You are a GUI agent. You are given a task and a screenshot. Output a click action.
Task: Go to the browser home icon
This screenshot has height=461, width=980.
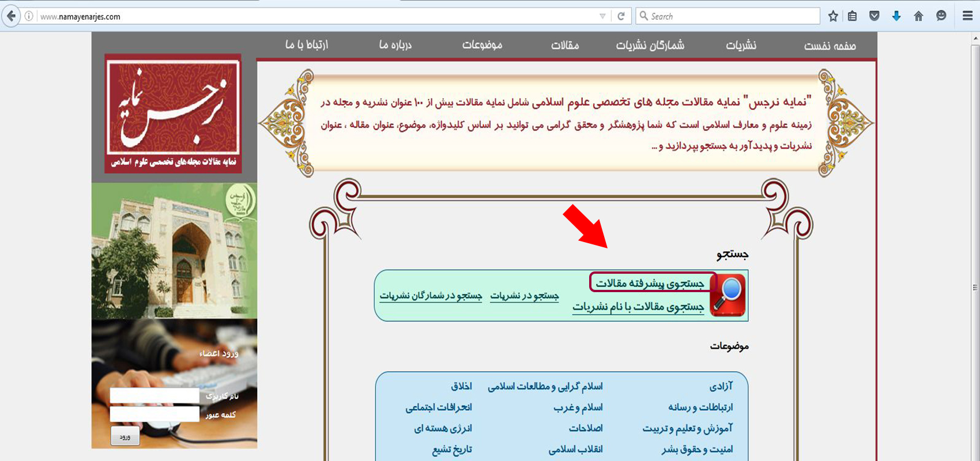pyautogui.click(x=918, y=16)
